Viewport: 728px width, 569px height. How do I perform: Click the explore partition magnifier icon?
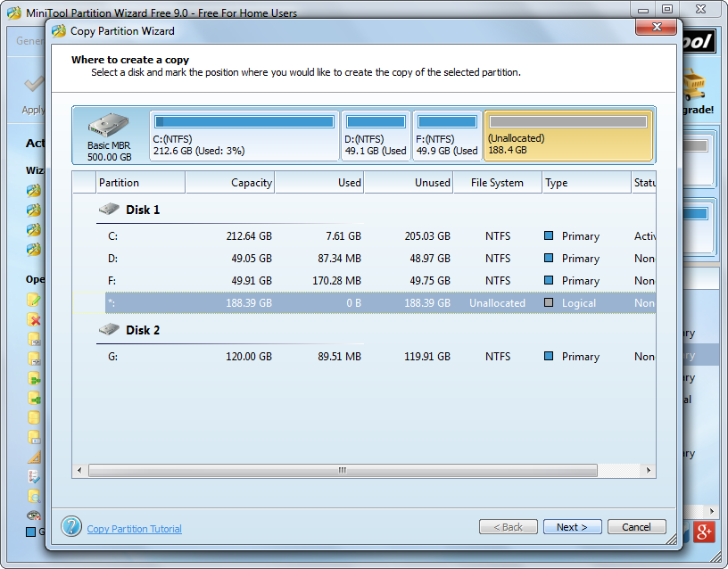click(35, 496)
